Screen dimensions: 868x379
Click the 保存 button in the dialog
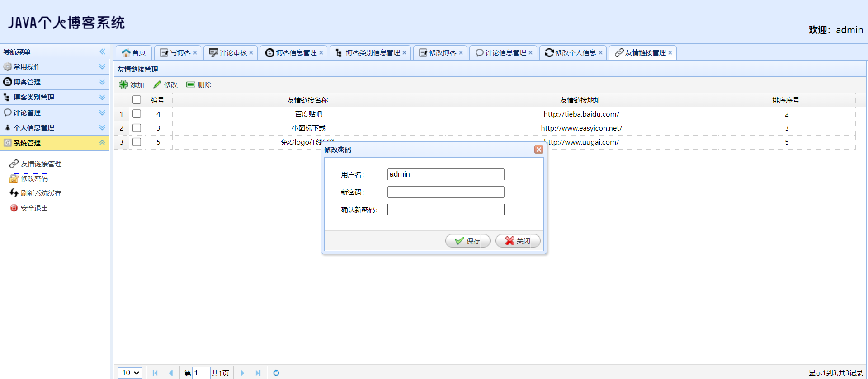[x=468, y=241]
